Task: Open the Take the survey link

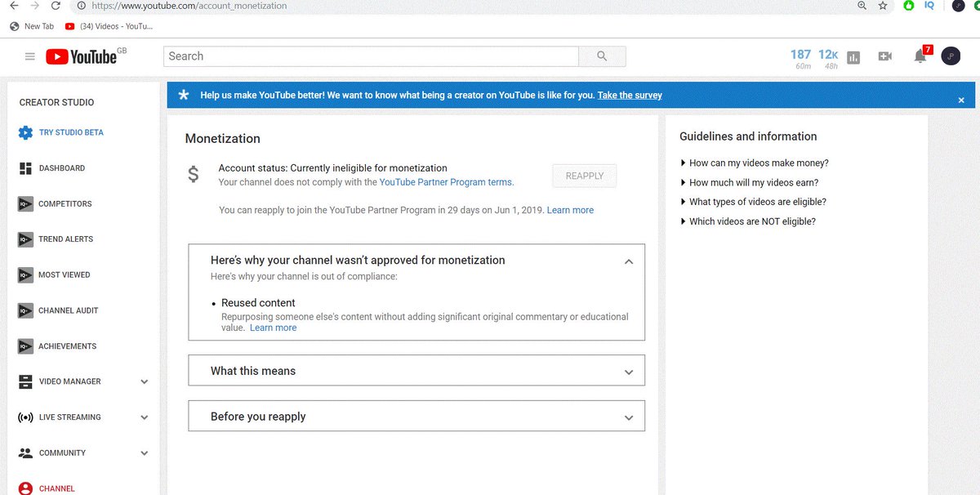Action: click(630, 96)
